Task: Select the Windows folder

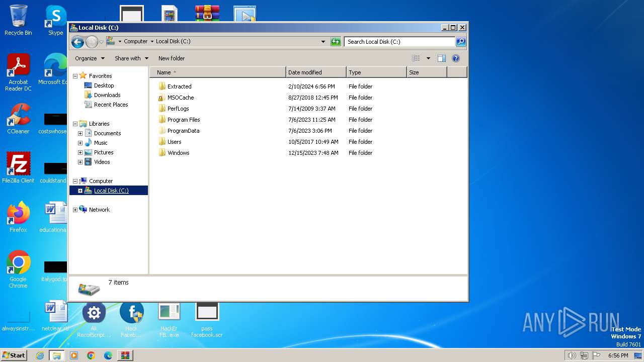Action: (178, 153)
